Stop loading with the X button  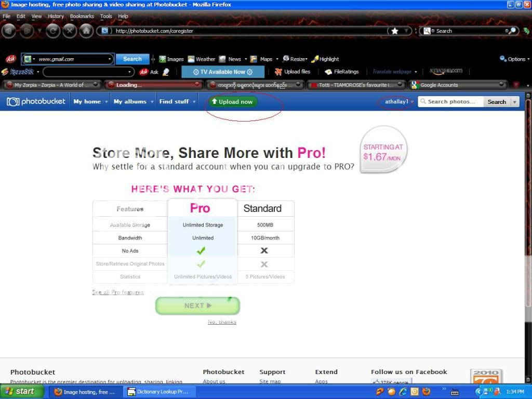[x=70, y=31]
